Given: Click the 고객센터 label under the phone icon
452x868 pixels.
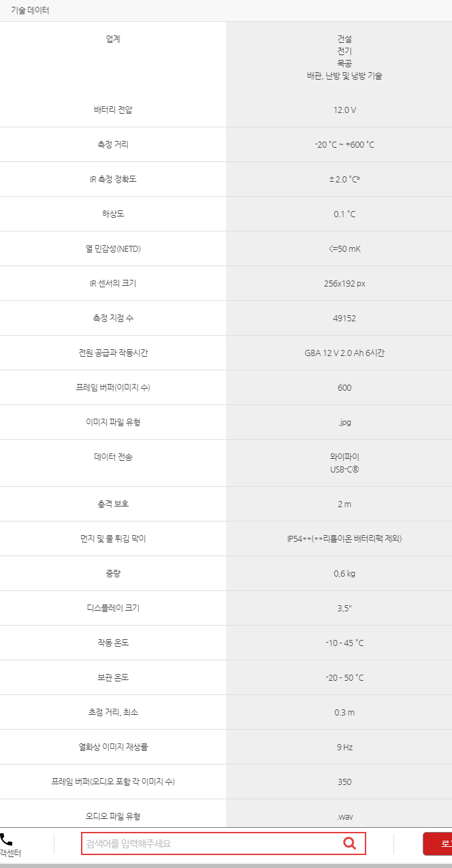Looking at the screenshot, I should coord(10,853).
